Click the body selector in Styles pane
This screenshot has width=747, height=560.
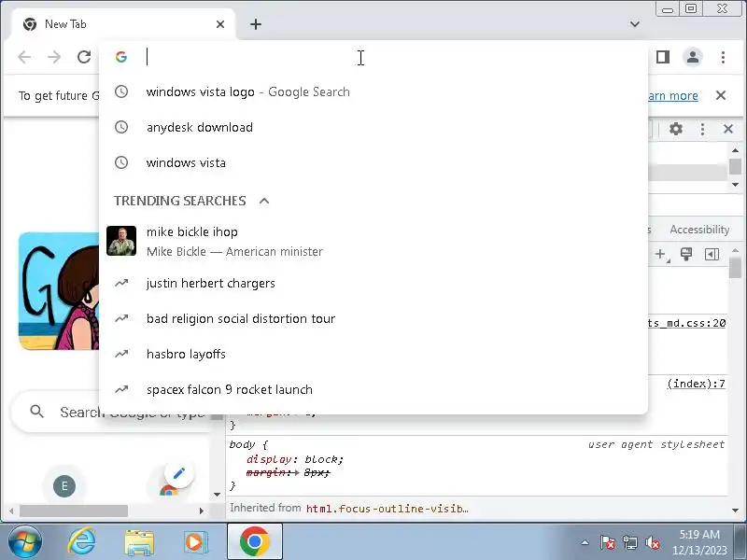tap(242, 445)
